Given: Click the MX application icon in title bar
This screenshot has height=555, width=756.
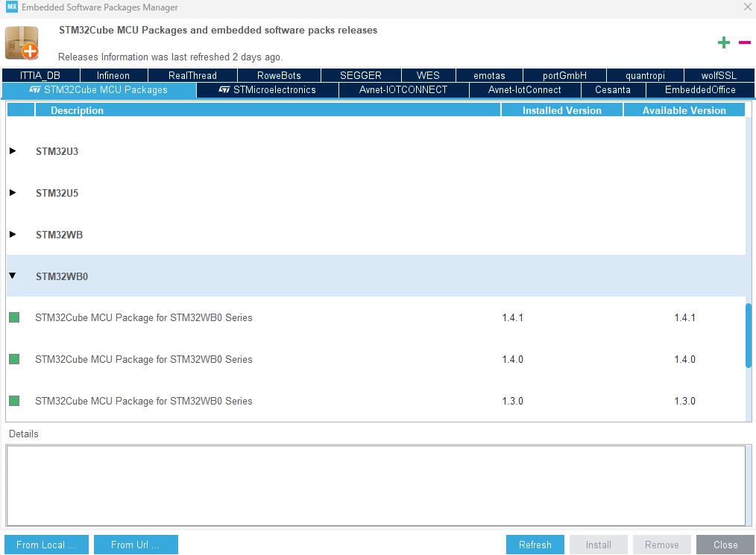Looking at the screenshot, I should [12, 7].
